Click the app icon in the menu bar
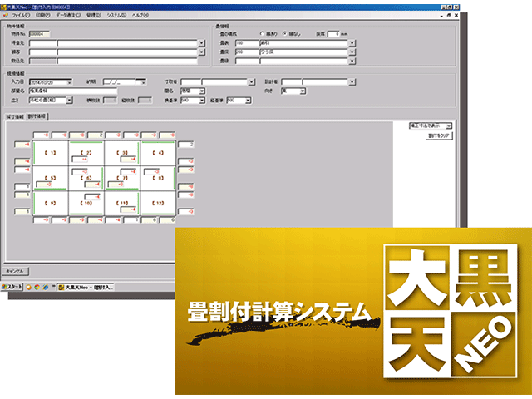 [5, 15]
